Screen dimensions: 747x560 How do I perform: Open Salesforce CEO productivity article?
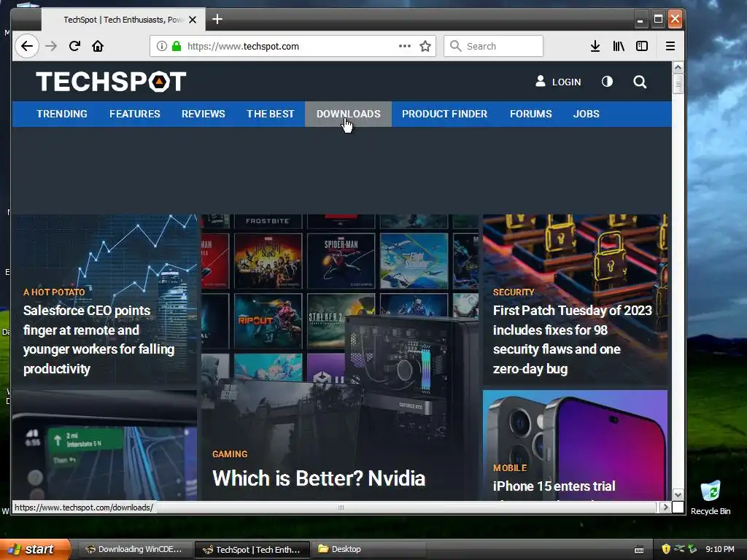click(99, 340)
